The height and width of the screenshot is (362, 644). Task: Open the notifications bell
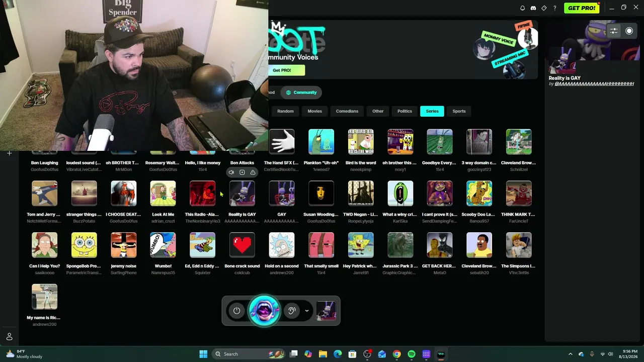tap(522, 8)
